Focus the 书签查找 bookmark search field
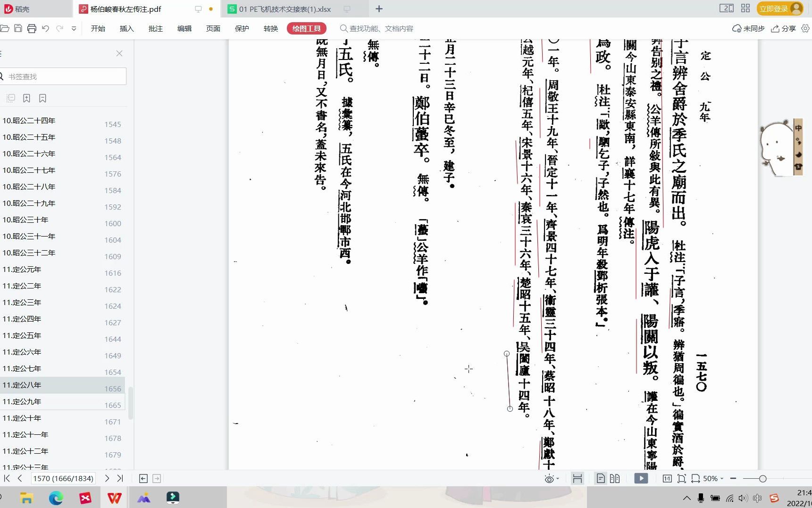 [x=63, y=76]
